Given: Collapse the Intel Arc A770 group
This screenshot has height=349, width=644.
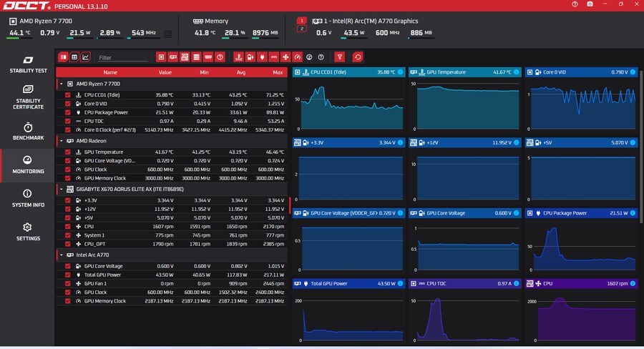Looking at the screenshot, I should (x=62, y=255).
